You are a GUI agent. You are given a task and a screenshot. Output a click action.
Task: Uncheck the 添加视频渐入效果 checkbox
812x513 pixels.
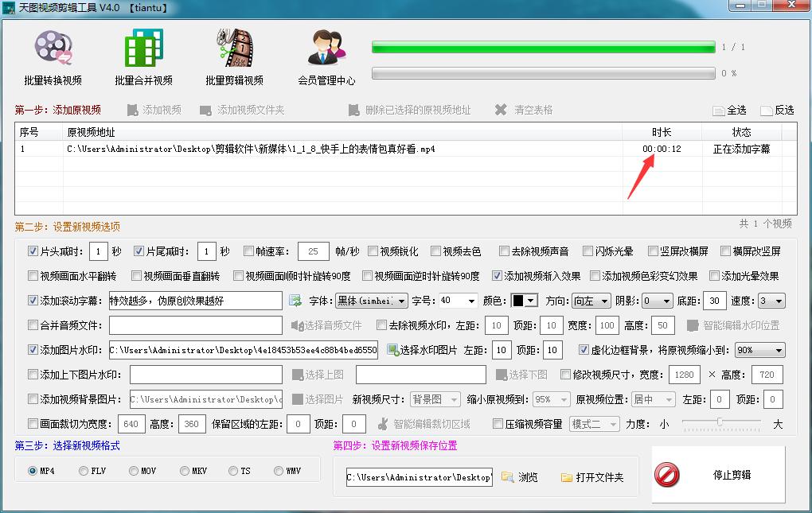(x=497, y=276)
